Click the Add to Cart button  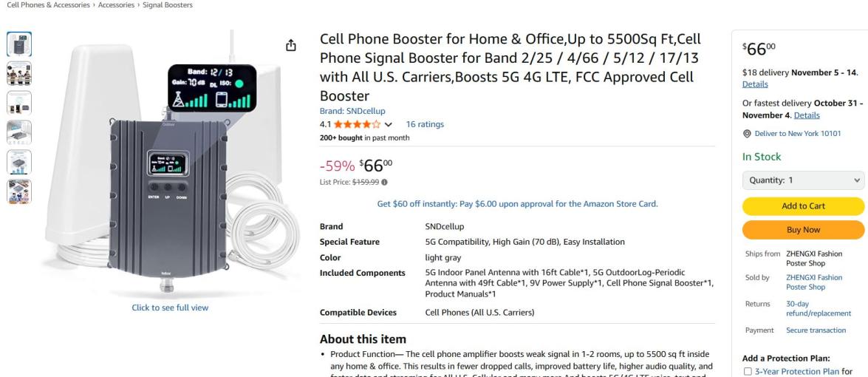pyautogui.click(x=802, y=206)
